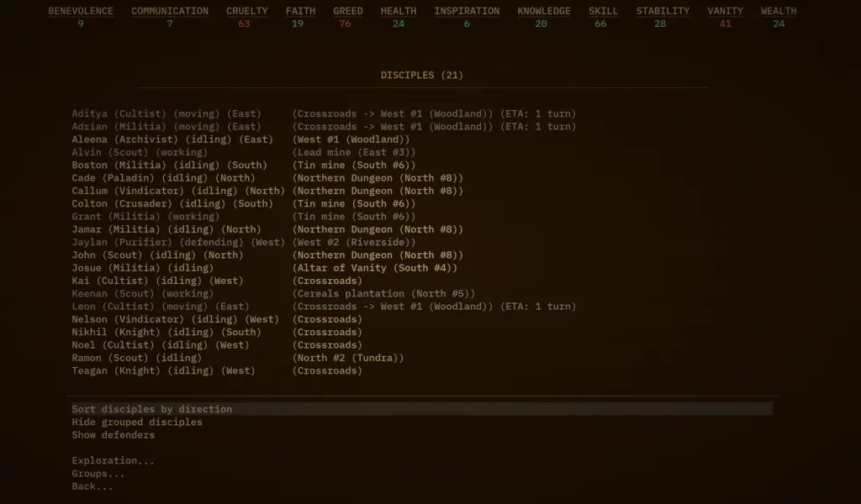Select Alvin (Scout) working at Lead mine
The image size is (861, 504).
[x=244, y=153]
